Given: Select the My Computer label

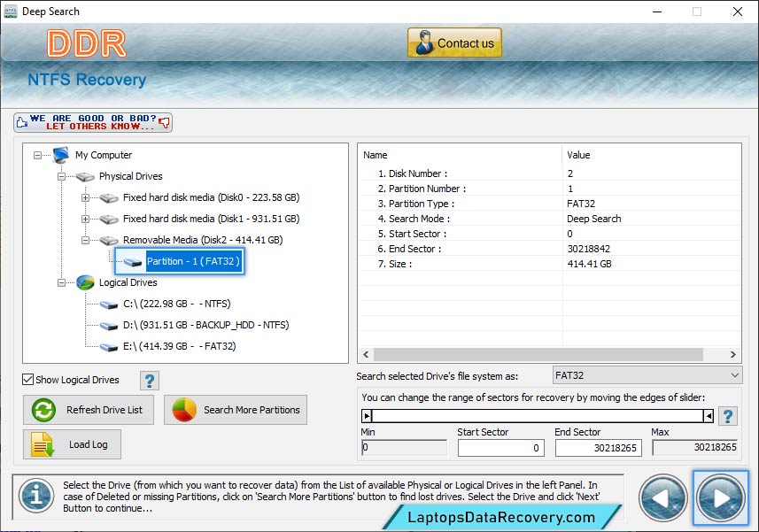Looking at the screenshot, I should pyautogui.click(x=104, y=155).
